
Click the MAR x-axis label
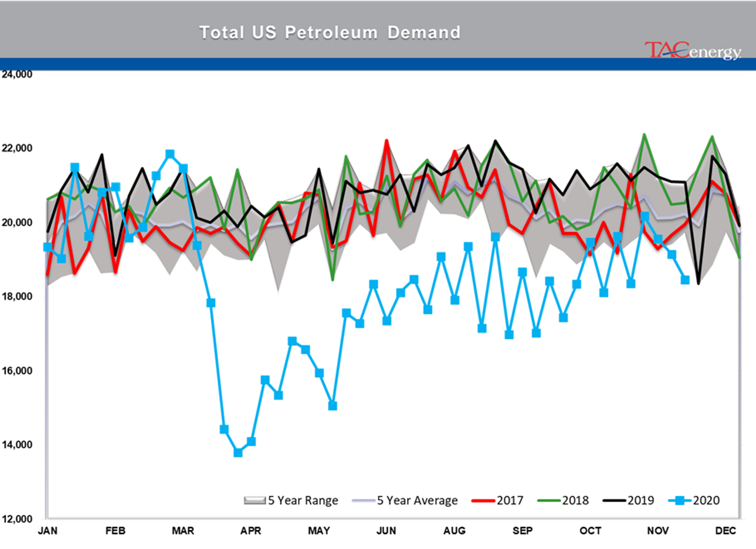[183, 531]
